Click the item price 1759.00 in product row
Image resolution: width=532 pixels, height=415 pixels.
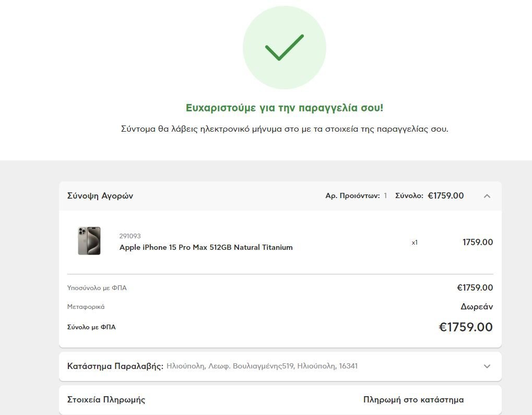[x=477, y=242]
